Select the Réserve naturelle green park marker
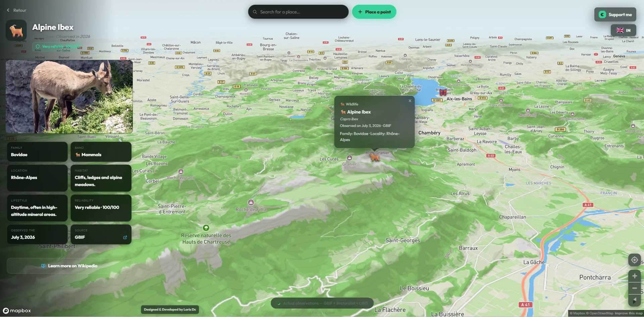 point(206,228)
